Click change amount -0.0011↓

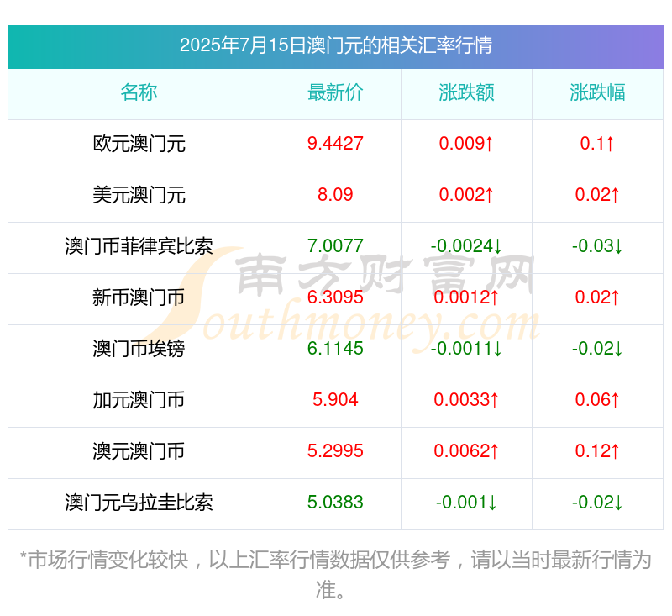pyautogui.click(x=466, y=349)
